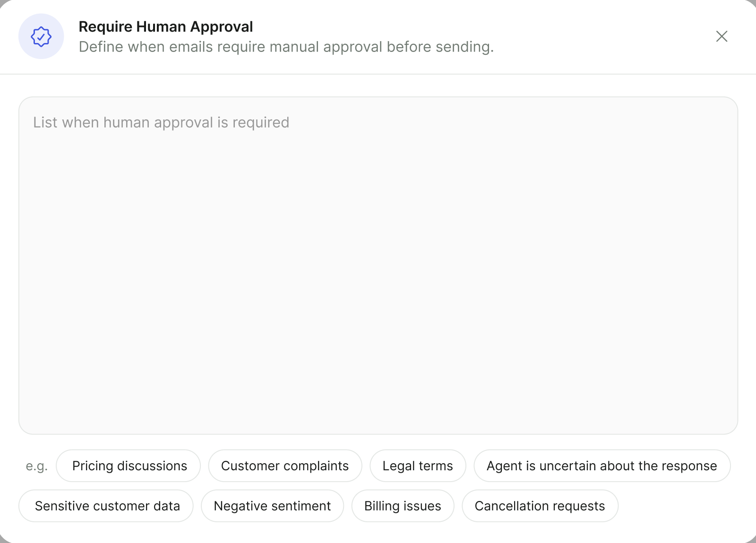Viewport: 756px width, 543px height.
Task: Pick the Sensitive customer data chip
Action: point(106,506)
